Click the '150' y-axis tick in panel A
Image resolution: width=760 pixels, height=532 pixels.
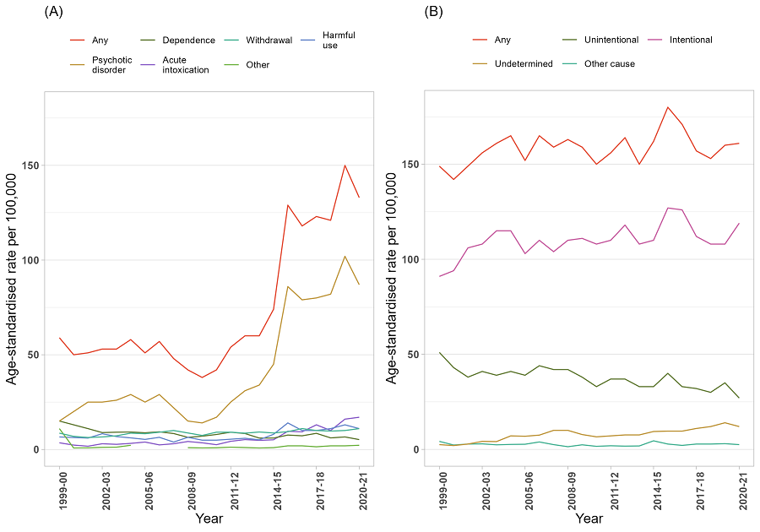click(30, 166)
